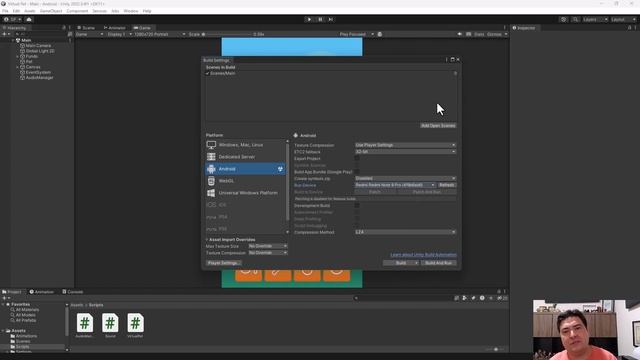The image size is (640, 360).
Task: Lock the Inspector panel
Action: [x=629, y=28]
